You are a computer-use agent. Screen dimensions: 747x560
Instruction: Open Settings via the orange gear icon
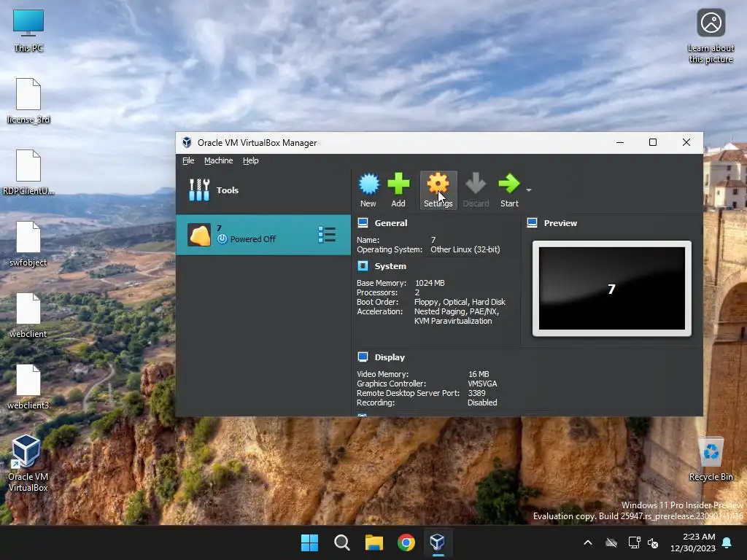point(438,184)
